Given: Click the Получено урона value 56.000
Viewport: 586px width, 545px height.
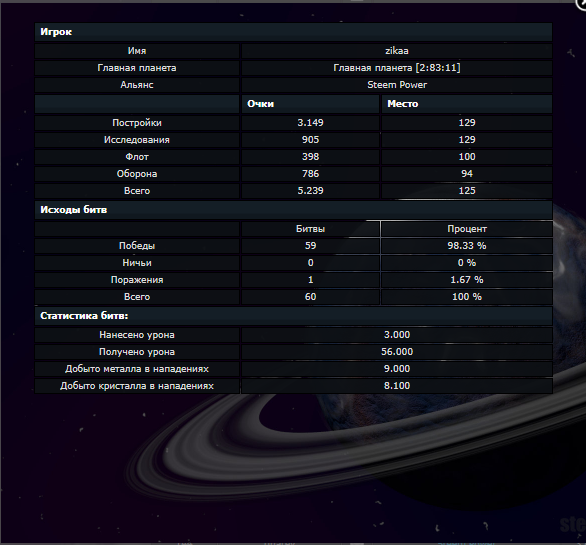Looking at the screenshot, I should click(397, 352).
